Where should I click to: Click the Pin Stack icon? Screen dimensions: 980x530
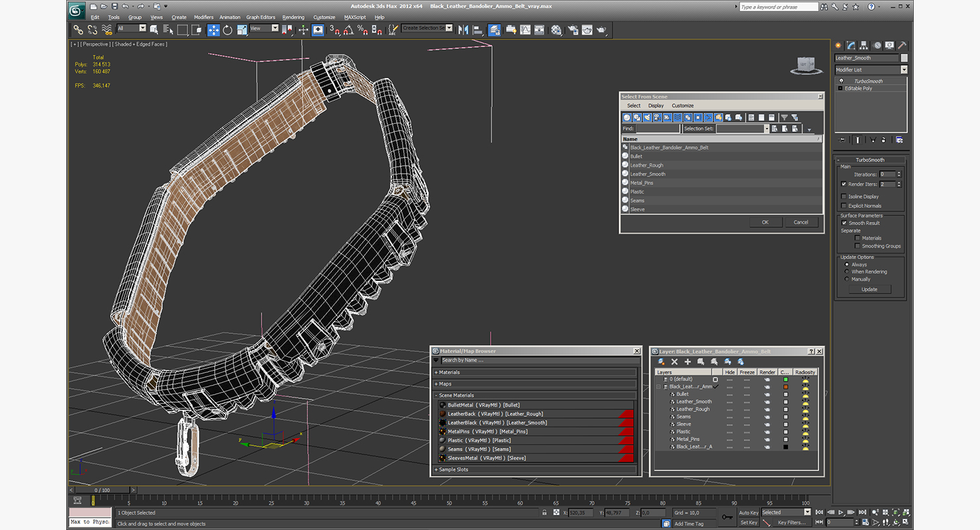tap(842, 140)
